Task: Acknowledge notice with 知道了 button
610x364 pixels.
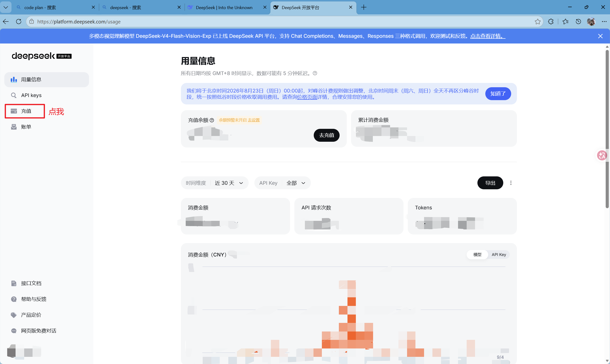Action: [498, 94]
